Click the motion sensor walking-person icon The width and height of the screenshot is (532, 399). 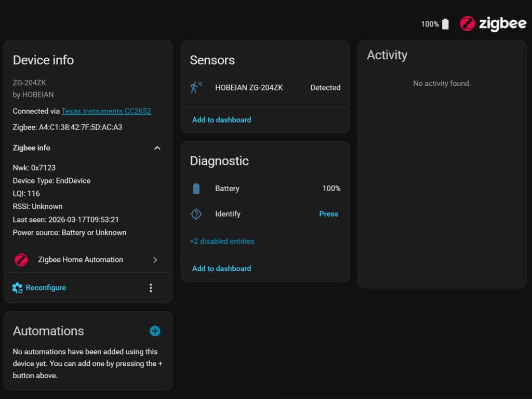pyautogui.click(x=196, y=87)
